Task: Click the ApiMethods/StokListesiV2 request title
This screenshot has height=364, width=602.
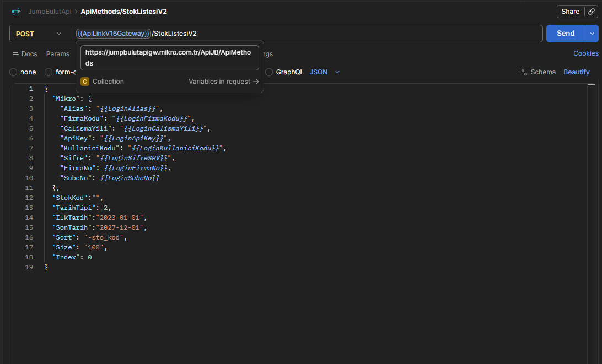Action: click(x=123, y=12)
